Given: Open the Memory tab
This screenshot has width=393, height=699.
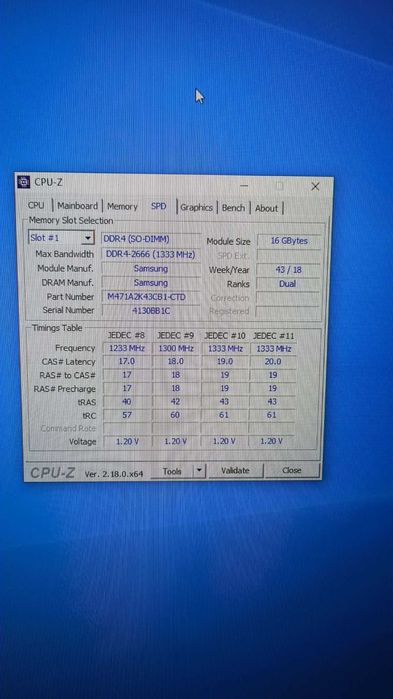Looking at the screenshot, I should (x=122, y=206).
